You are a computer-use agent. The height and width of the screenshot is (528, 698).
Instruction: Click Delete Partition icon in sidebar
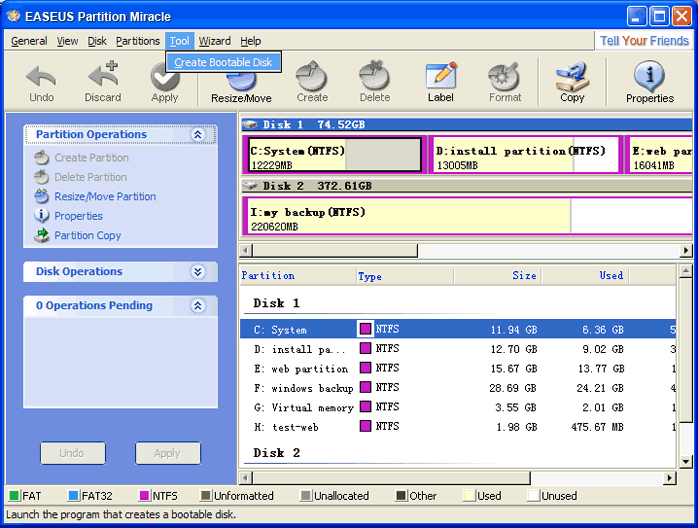pyautogui.click(x=41, y=177)
